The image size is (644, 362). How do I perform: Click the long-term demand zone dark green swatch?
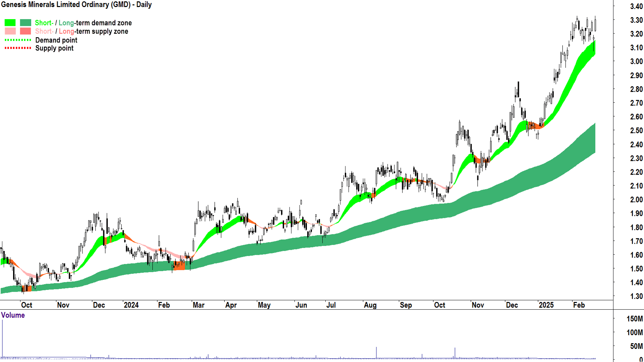[25, 23]
